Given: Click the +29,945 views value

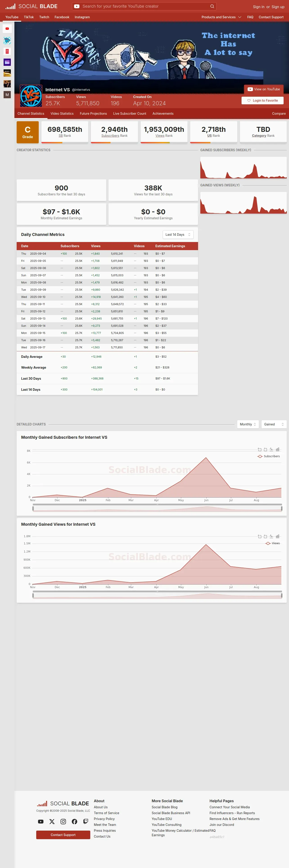Looking at the screenshot, I should coord(96,318).
